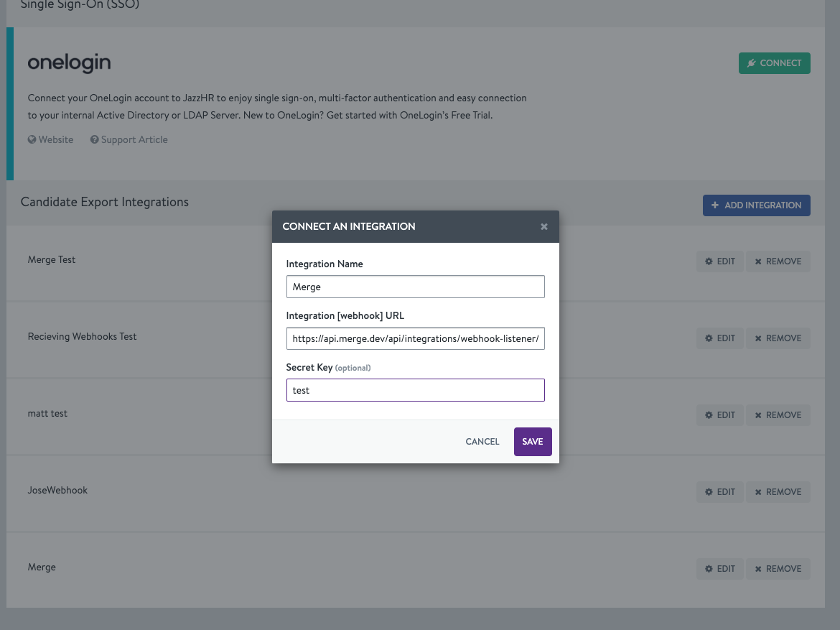
Task: Close the Connect an Integration dialog
Action: tap(544, 226)
